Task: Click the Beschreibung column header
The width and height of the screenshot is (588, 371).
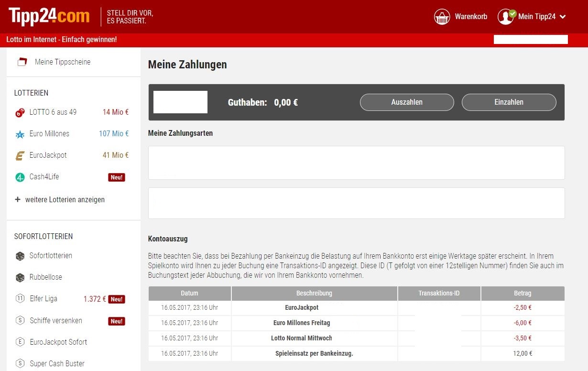Action: click(314, 293)
